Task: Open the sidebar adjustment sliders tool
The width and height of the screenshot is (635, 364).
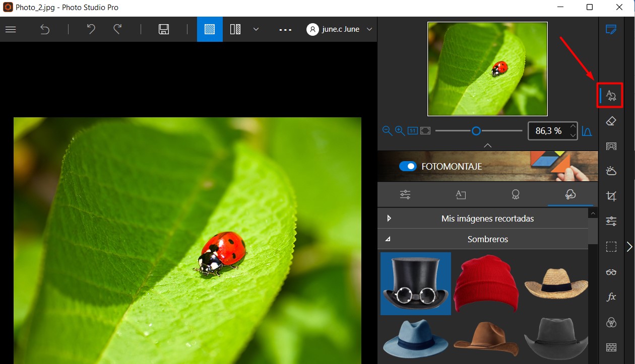Action: click(611, 221)
